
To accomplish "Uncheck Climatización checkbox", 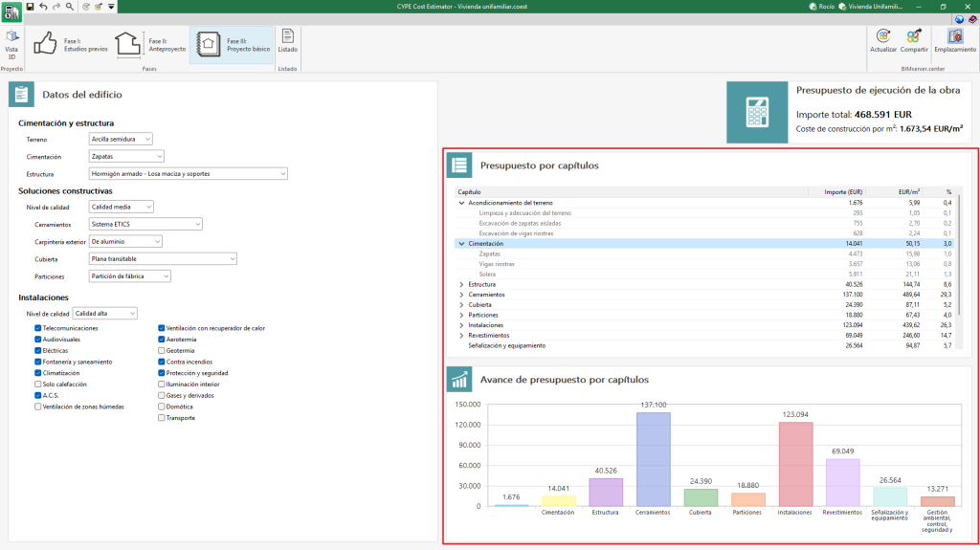I will (x=38, y=373).
